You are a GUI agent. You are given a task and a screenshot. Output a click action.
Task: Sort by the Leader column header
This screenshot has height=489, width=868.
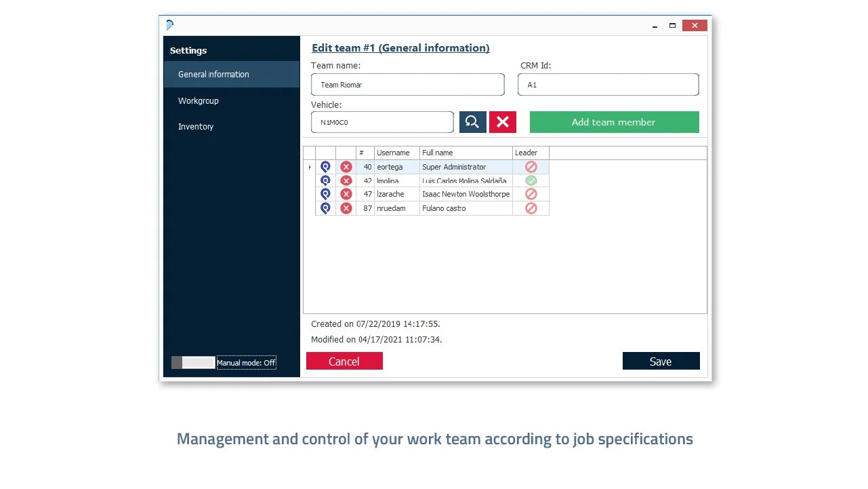coord(531,153)
